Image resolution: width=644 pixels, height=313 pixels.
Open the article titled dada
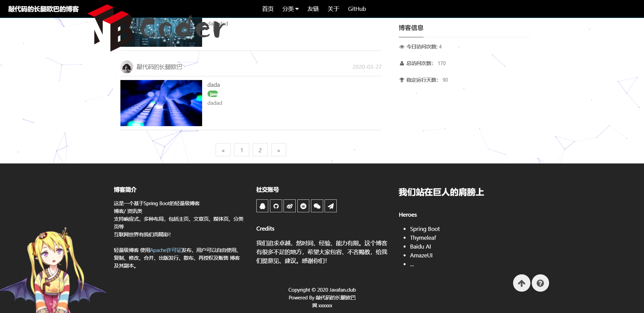coord(214,85)
